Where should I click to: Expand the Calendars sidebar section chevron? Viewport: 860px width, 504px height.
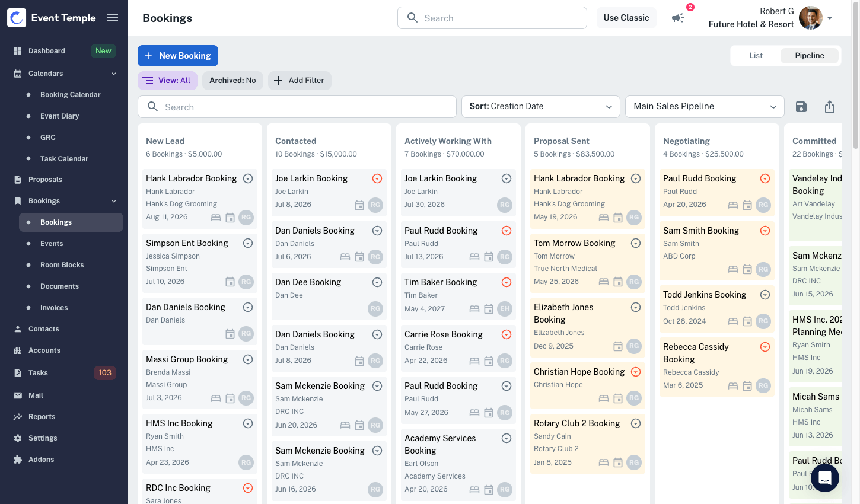coord(114,74)
